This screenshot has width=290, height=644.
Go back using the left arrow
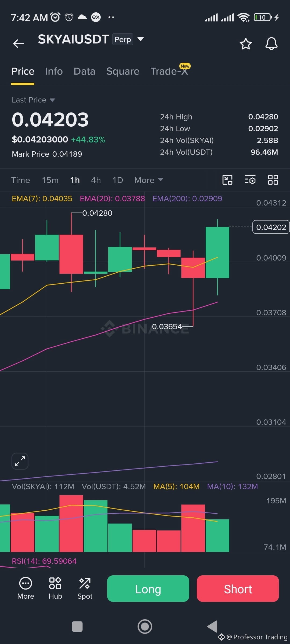pos(19,43)
